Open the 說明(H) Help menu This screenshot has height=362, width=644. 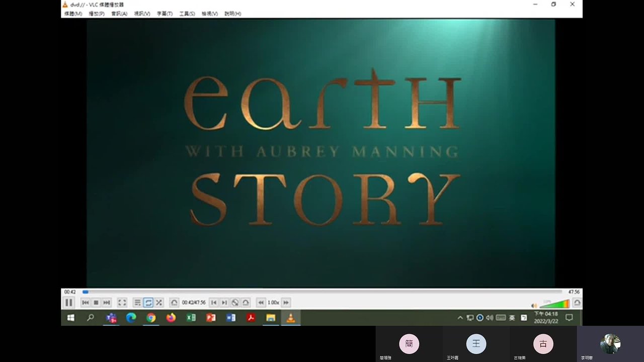pos(232,14)
